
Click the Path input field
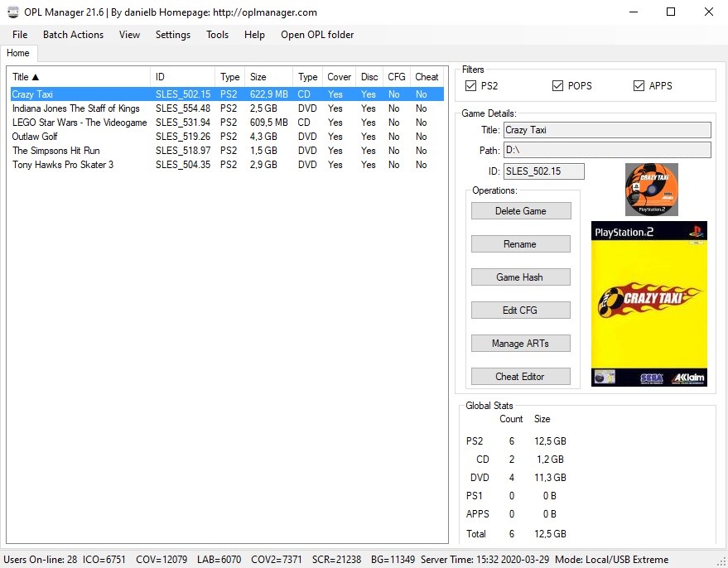(x=607, y=150)
